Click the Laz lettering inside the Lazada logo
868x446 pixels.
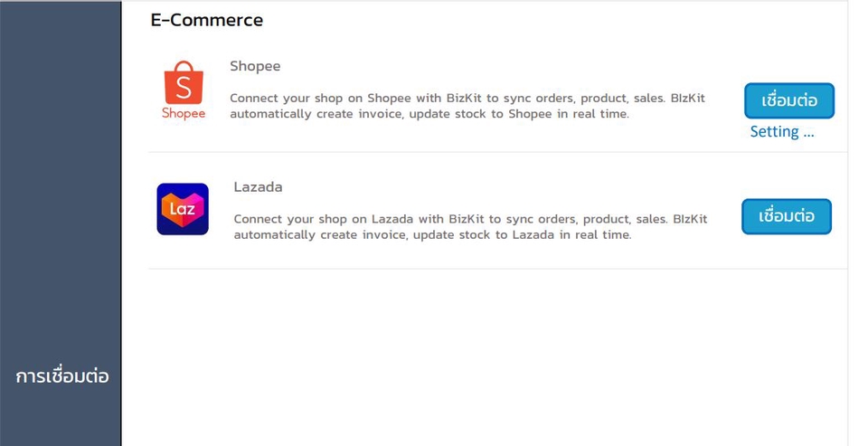click(x=182, y=209)
